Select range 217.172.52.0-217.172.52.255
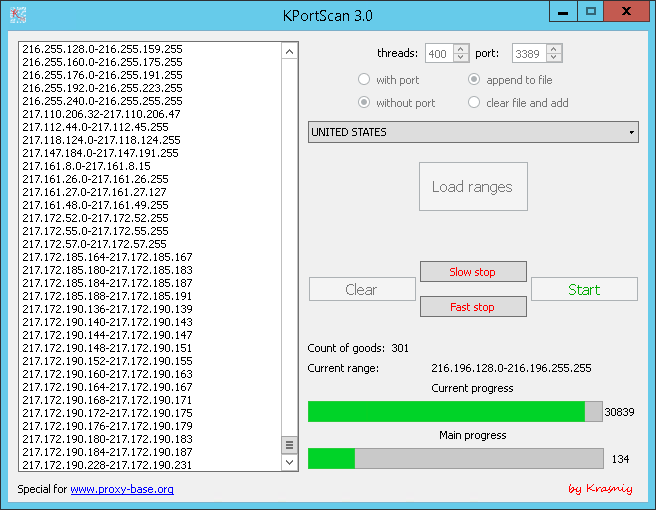This screenshot has width=657, height=510. pos(95,218)
